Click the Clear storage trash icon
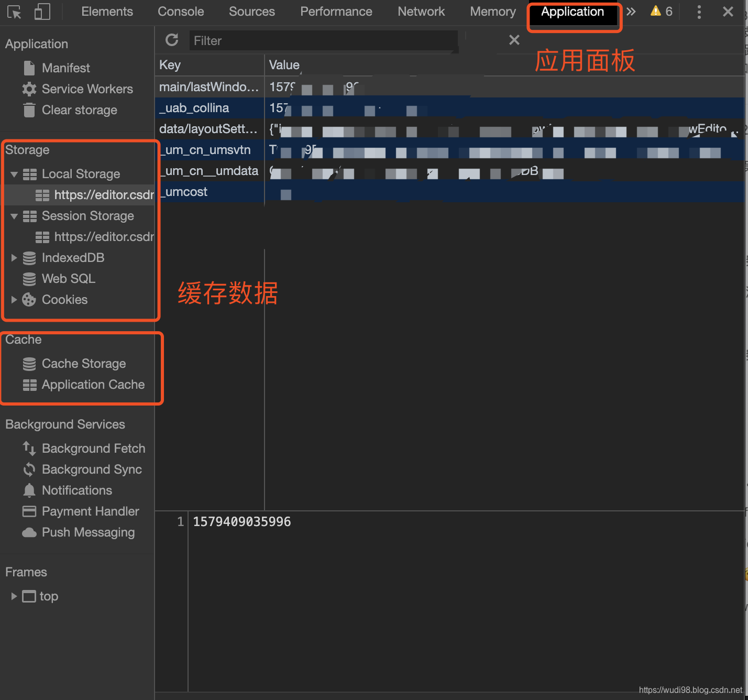Viewport: 748px width, 700px height. [x=29, y=110]
